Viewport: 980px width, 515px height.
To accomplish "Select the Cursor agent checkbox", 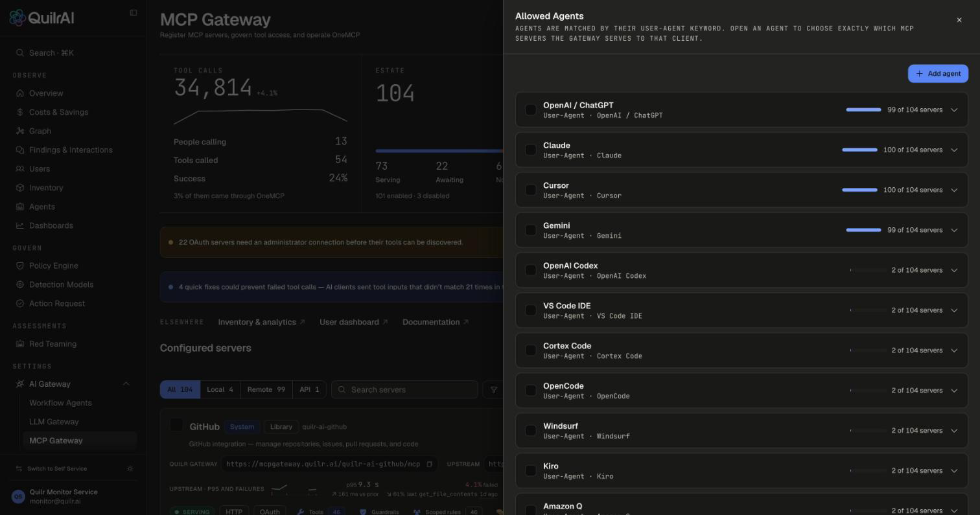I will tap(531, 190).
